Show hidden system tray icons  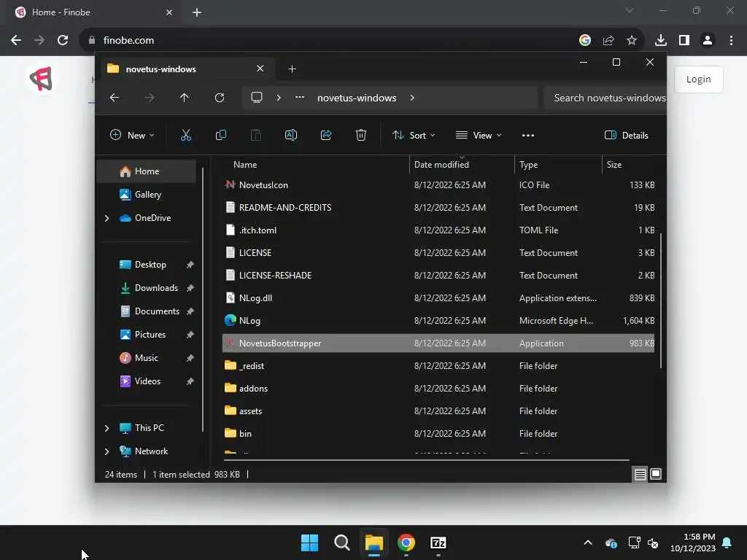pos(588,542)
